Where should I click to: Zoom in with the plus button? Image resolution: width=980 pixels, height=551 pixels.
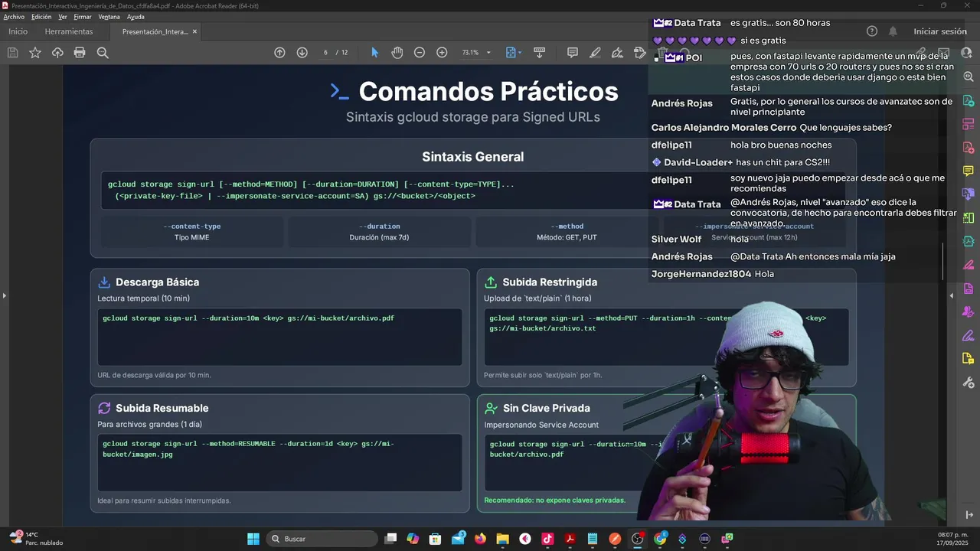(442, 53)
